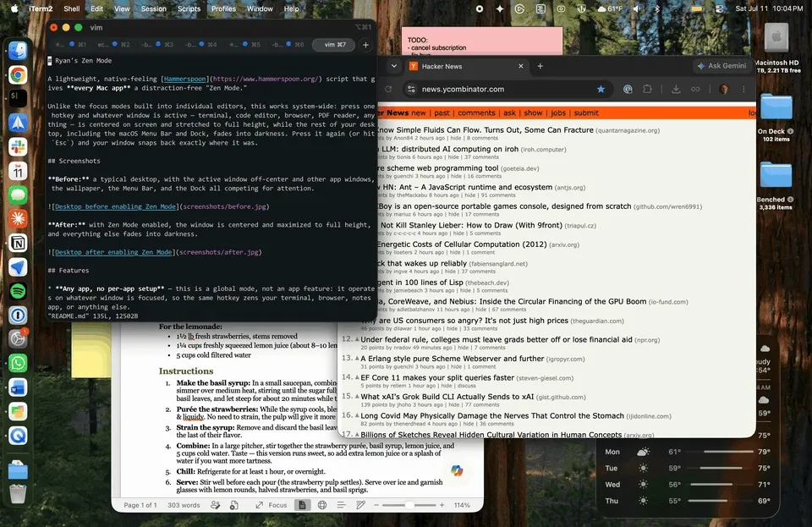Open the Profiles menu

[x=223, y=8]
